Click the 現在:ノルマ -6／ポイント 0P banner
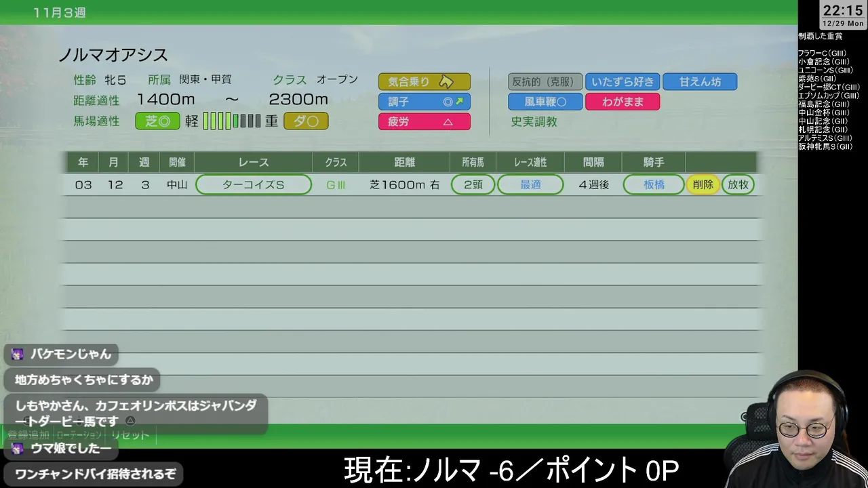The height and width of the screenshot is (488, 868). pyautogui.click(x=511, y=470)
